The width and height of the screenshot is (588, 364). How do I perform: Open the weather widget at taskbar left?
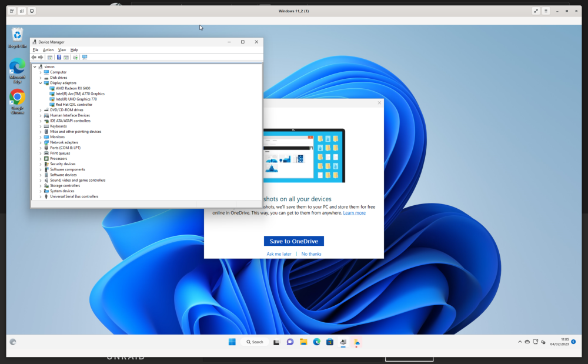[13, 342]
